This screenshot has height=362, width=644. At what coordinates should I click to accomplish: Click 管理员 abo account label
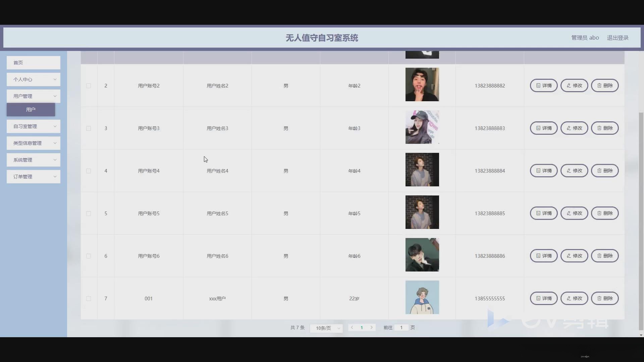pyautogui.click(x=585, y=38)
